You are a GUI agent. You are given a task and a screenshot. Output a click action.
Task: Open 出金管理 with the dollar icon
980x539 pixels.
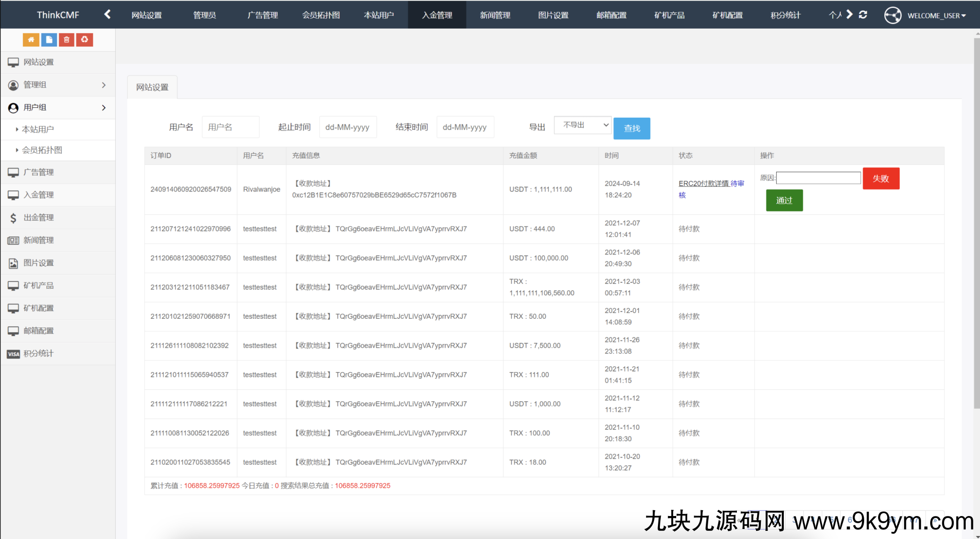[x=38, y=218]
